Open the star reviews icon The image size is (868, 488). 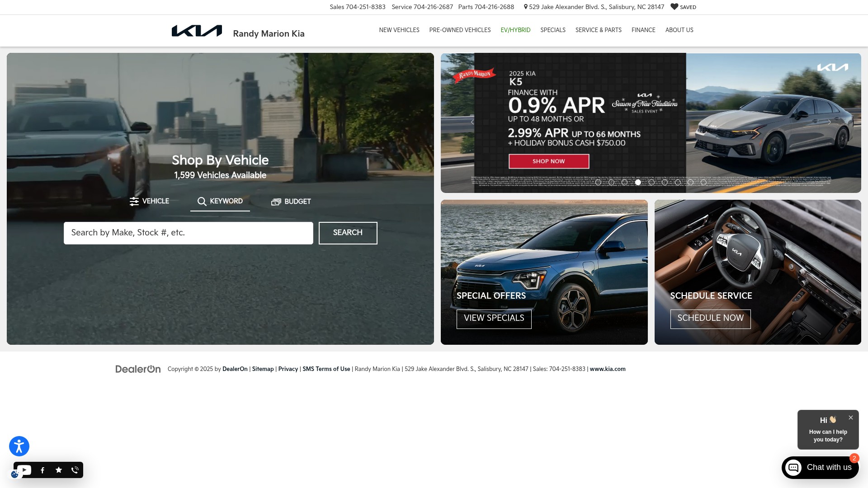pos(59,470)
